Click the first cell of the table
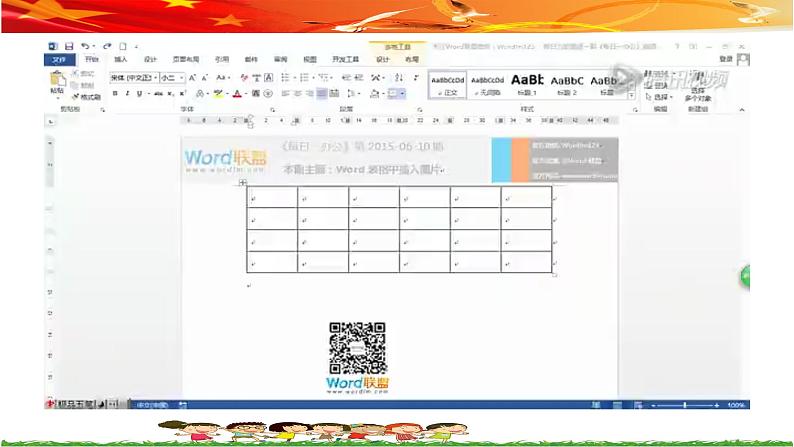 [x=272, y=197]
